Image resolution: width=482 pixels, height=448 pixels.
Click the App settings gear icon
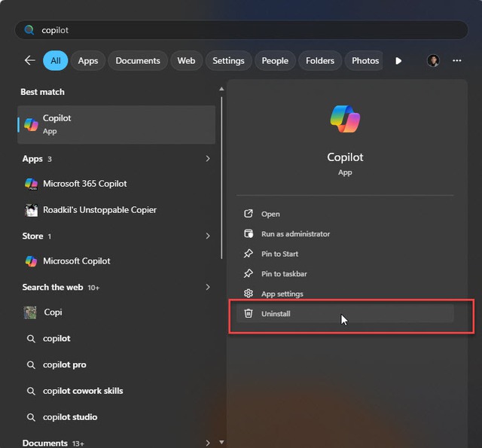pyautogui.click(x=249, y=294)
